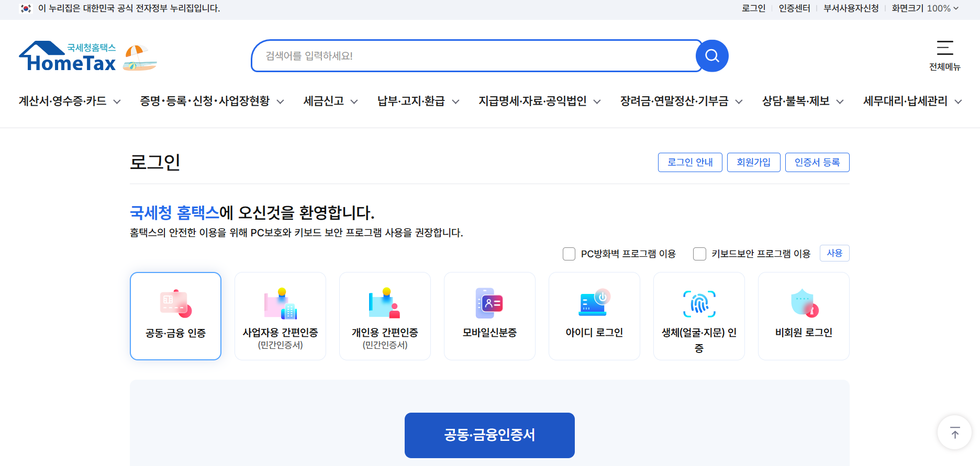The image size is (980, 466).
Task: Click the 사용 button for security program
Action: (x=834, y=253)
